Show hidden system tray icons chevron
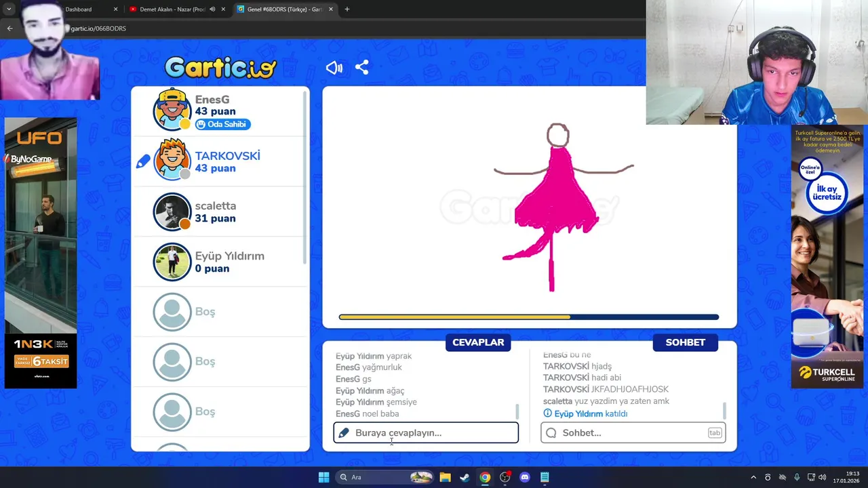The width and height of the screenshot is (868, 488). pos(753,477)
